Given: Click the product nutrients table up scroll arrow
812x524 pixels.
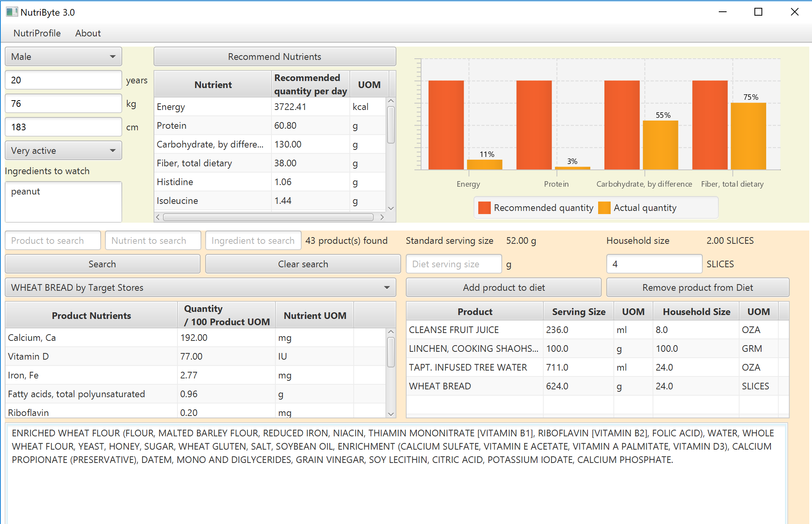Looking at the screenshot, I should [x=391, y=332].
